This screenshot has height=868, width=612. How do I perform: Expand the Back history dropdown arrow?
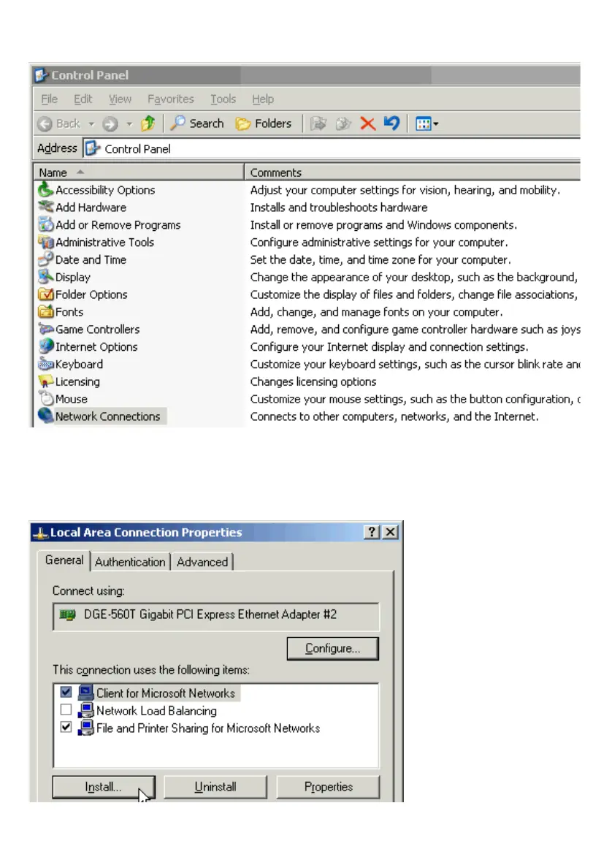(92, 124)
